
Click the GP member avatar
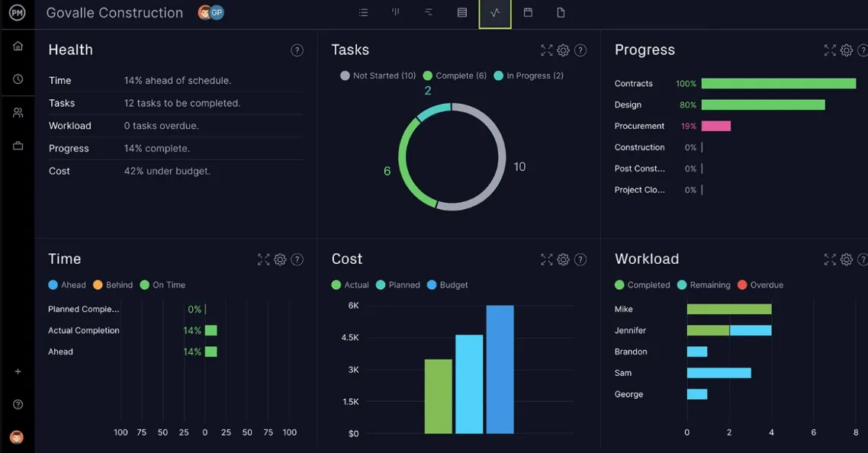(217, 12)
